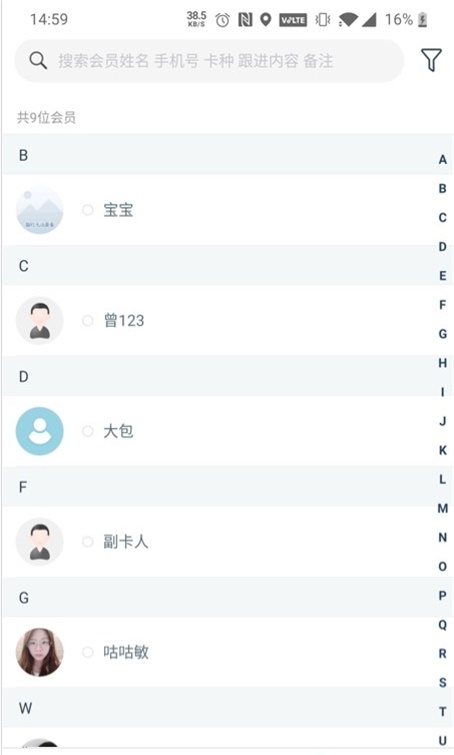Tap the search magnifier icon

pos(38,61)
